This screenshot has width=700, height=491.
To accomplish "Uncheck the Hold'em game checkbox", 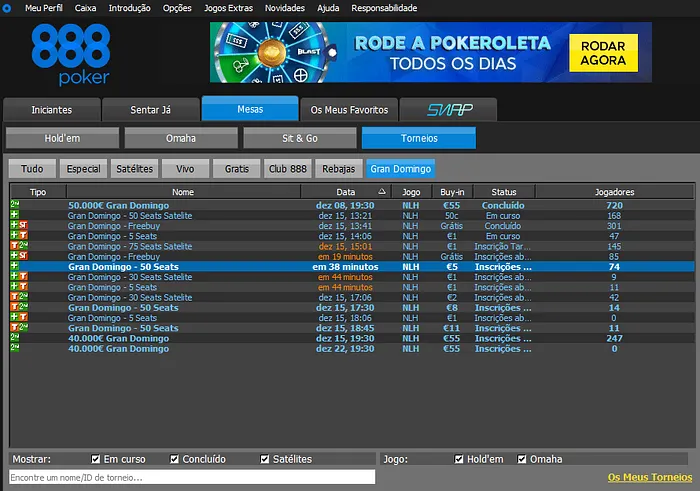I will (458, 459).
